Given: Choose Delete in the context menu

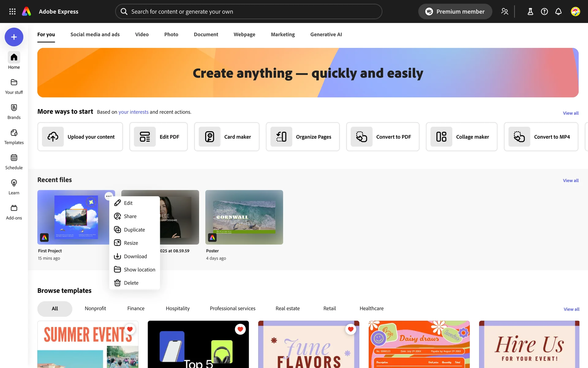Looking at the screenshot, I should [131, 283].
